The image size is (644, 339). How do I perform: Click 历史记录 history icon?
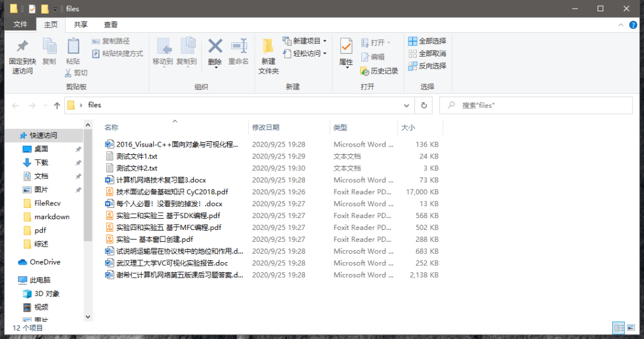[364, 71]
